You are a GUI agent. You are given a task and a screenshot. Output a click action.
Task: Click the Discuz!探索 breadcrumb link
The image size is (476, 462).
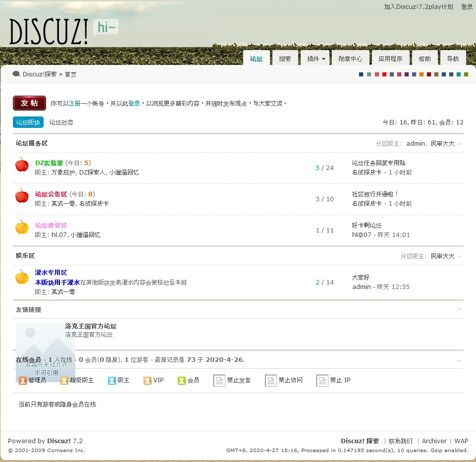[40, 74]
